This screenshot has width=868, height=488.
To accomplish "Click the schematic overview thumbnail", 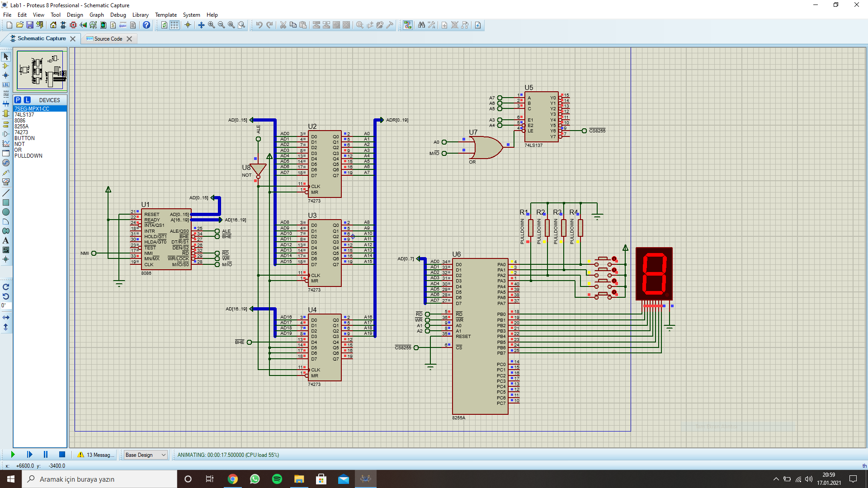I will 40,70.
